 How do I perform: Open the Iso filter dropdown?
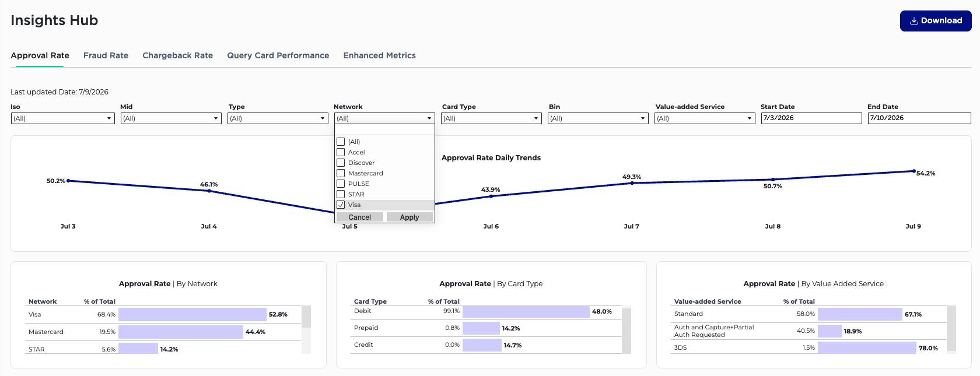(62, 118)
